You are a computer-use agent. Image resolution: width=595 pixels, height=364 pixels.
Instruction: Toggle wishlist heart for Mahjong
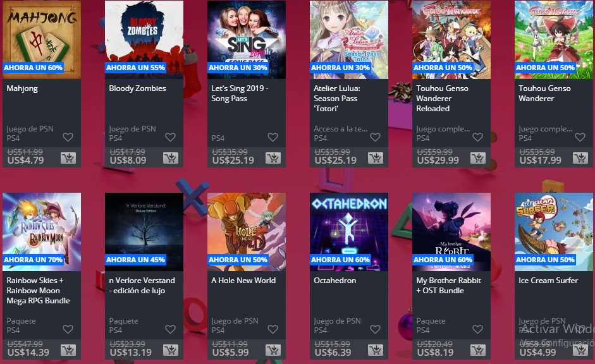click(x=68, y=137)
